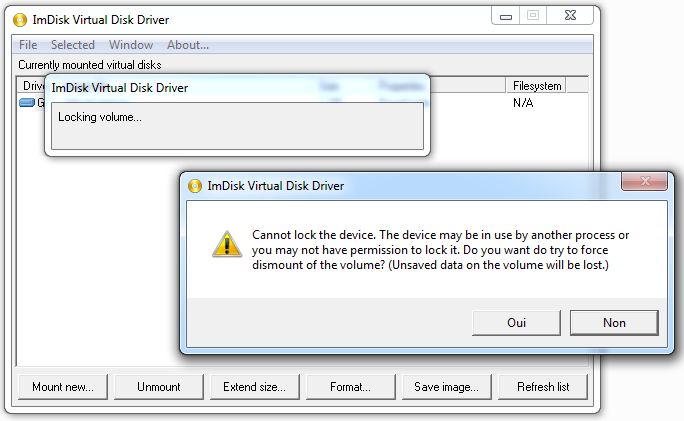The height and width of the screenshot is (421, 684).
Task: Click Non to cancel forced dismount
Action: pos(614,323)
